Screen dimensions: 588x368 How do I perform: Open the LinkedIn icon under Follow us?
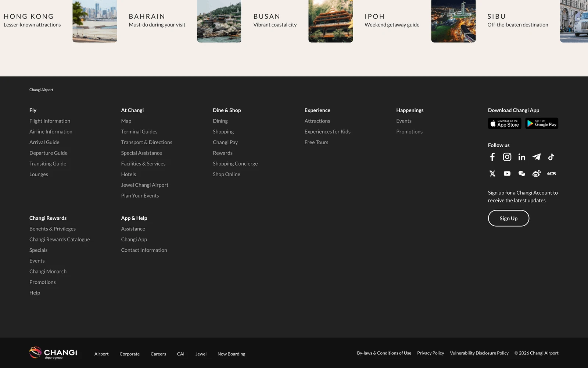point(522,157)
